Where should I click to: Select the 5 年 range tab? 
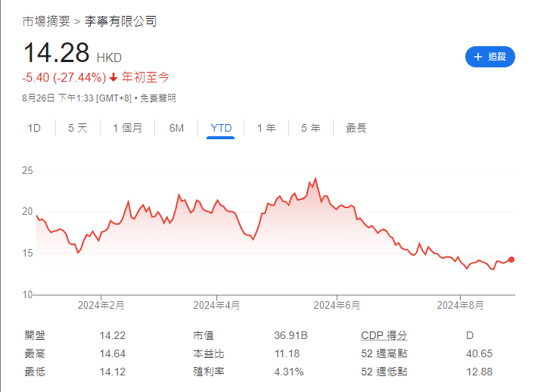click(x=310, y=128)
